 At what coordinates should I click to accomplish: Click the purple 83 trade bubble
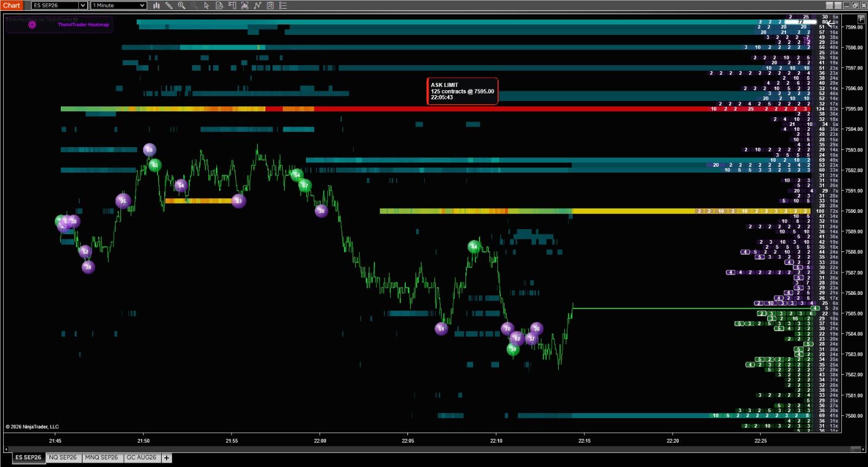click(239, 201)
